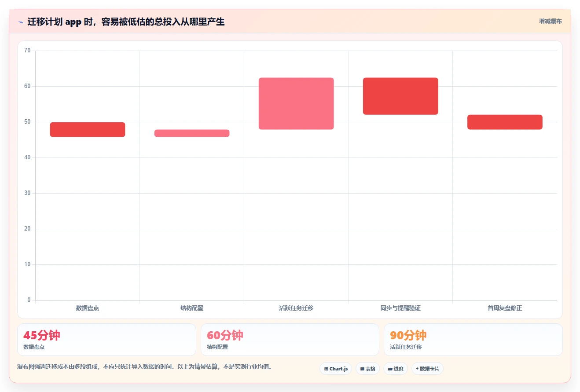
Task: Click the footnote starting with 瀑布图强调
Action: click(x=145, y=366)
